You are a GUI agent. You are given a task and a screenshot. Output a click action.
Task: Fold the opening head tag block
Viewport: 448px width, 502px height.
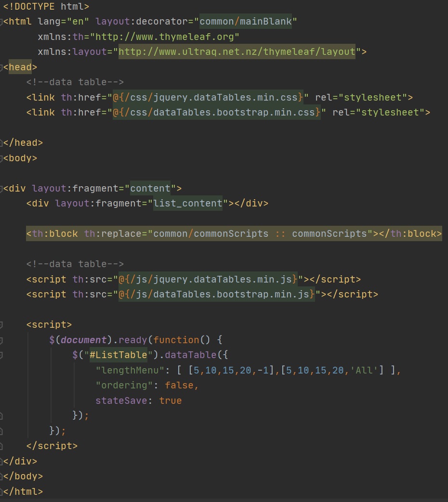[2, 67]
